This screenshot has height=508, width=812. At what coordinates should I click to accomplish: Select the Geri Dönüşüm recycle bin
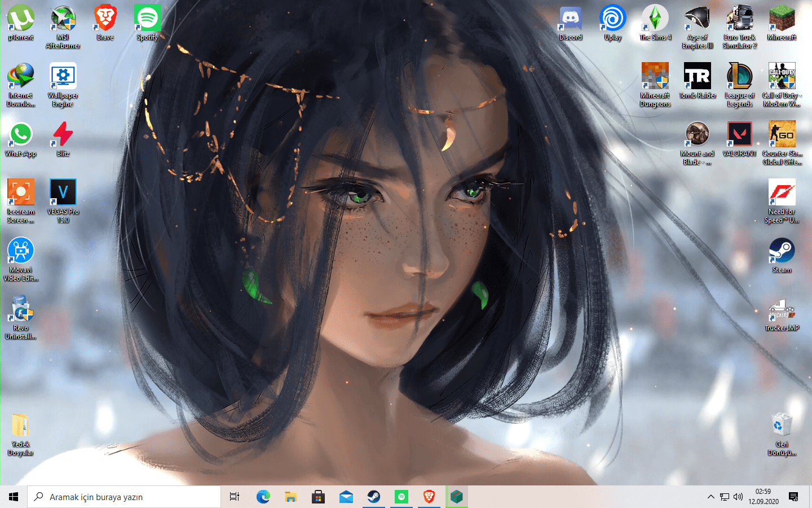(x=782, y=433)
